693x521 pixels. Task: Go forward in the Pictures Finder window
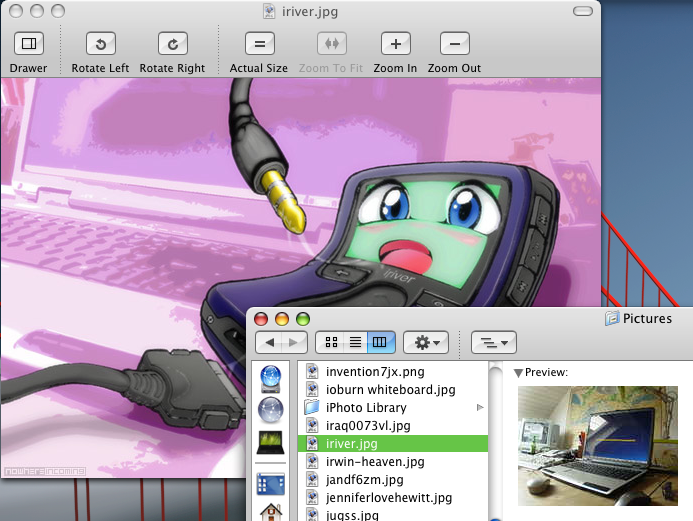[x=294, y=342]
